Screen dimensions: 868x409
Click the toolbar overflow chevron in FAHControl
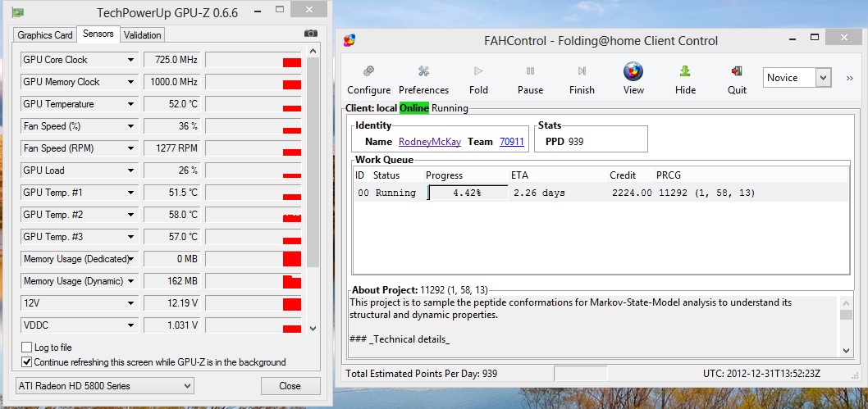click(850, 79)
